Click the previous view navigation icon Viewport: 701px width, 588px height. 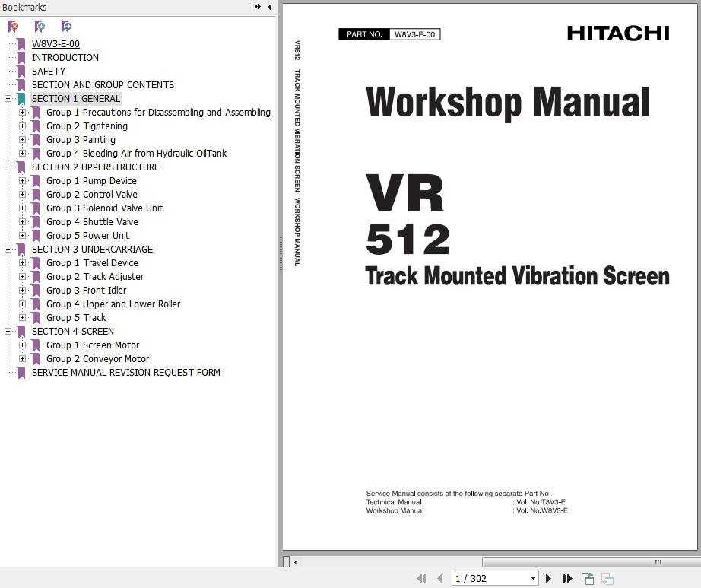[588, 579]
